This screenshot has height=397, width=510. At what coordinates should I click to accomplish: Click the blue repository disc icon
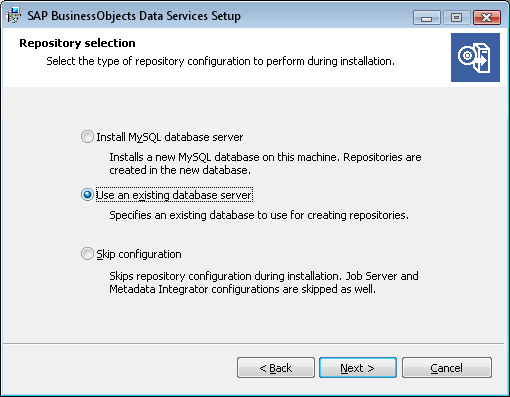475,57
